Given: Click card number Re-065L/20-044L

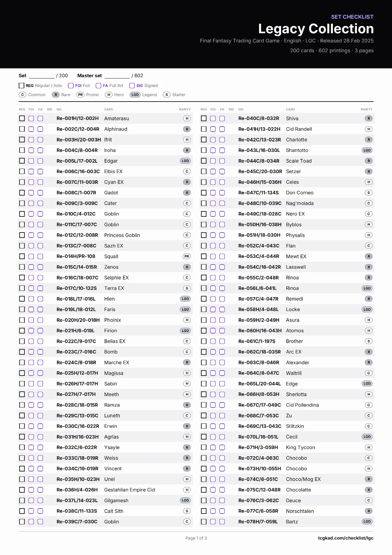Looking at the screenshot, I should (260, 384).
